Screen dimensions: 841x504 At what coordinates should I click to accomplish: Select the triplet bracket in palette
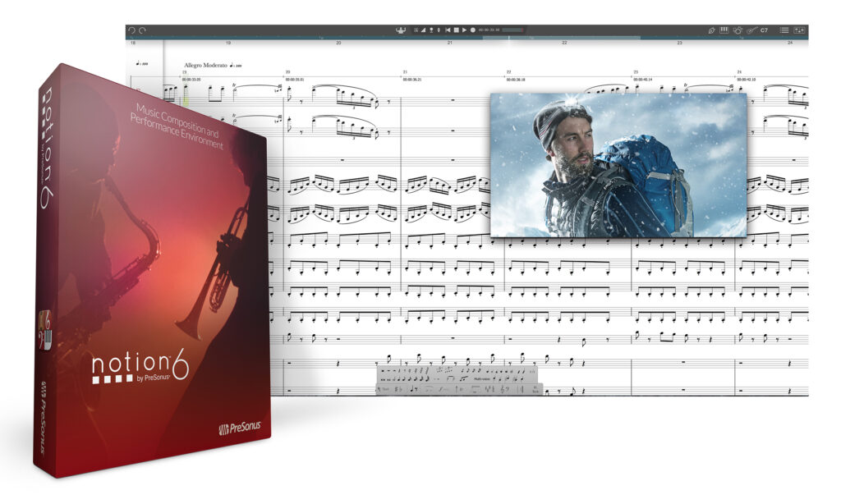coord(451,378)
